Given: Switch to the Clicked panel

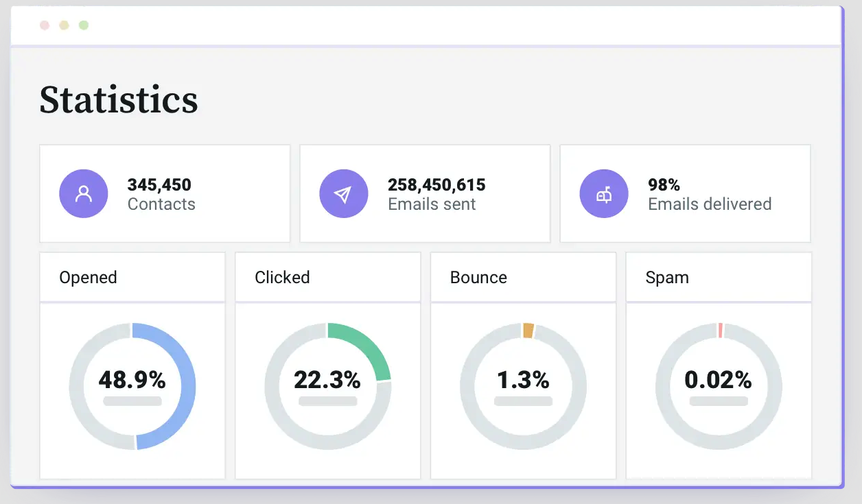Looking at the screenshot, I should pyautogui.click(x=282, y=277).
